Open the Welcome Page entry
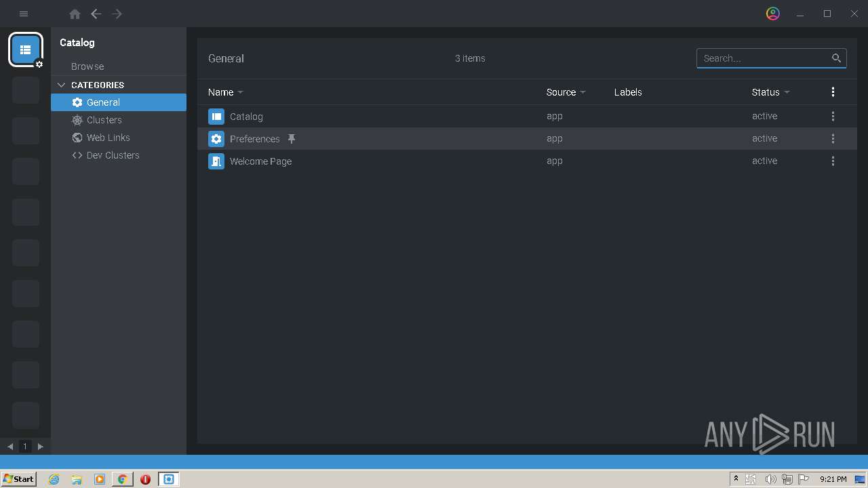Viewport: 868px width, 488px height. tap(260, 161)
